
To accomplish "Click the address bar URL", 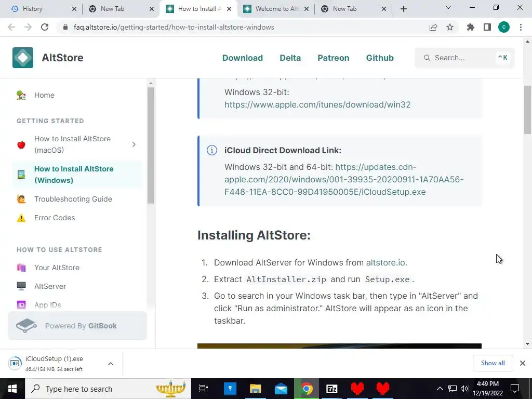I will [x=174, y=27].
